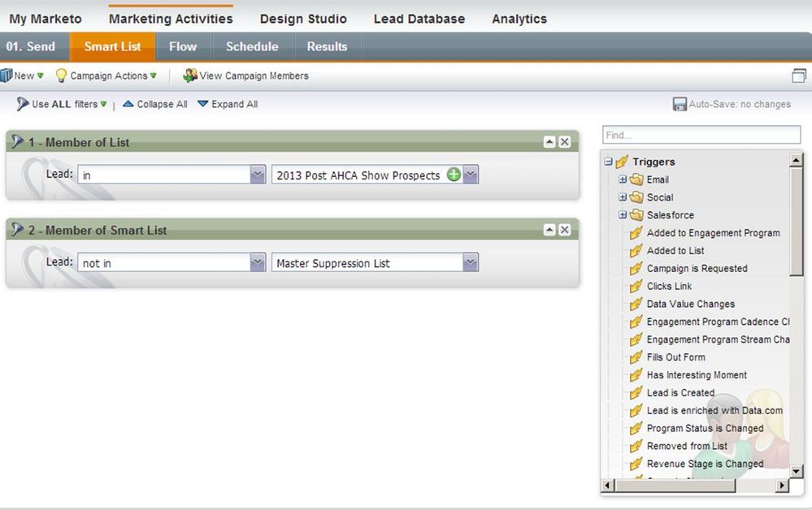Select the Fills Out Form trigger
This screenshot has height=510, width=812.
pos(675,357)
